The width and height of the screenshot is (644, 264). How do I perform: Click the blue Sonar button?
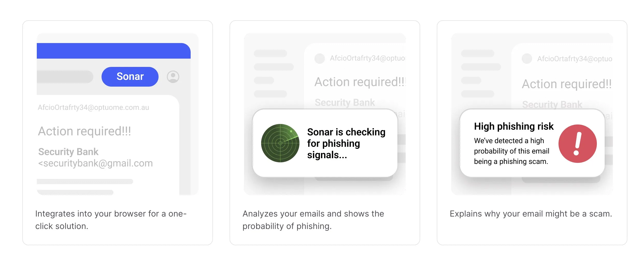(x=130, y=77)
